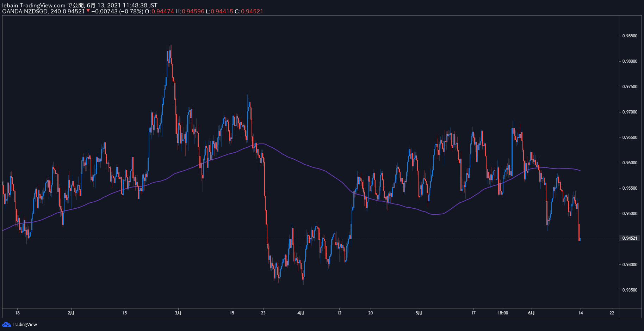Click the high value H:0.94596
644x331 pixels.
(190, 11)
